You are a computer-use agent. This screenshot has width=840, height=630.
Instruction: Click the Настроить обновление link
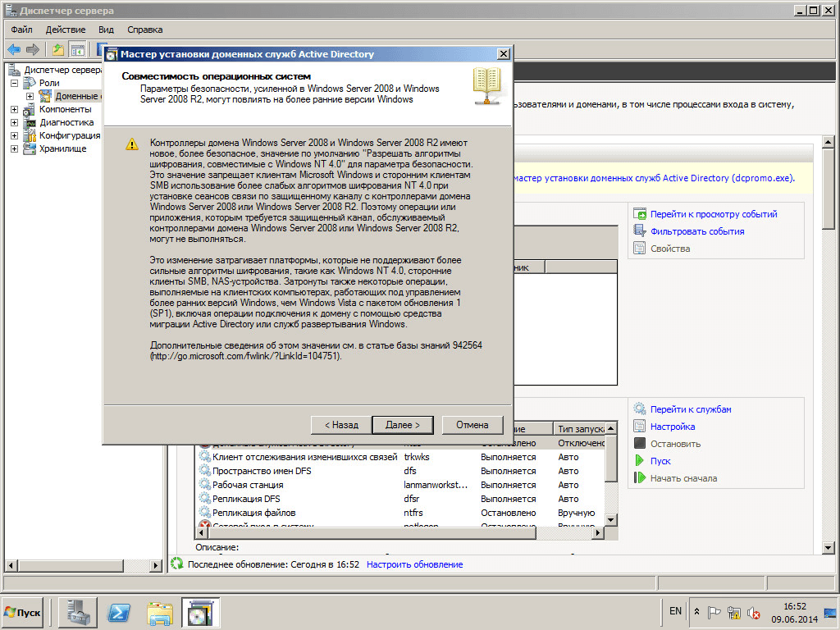414,564
